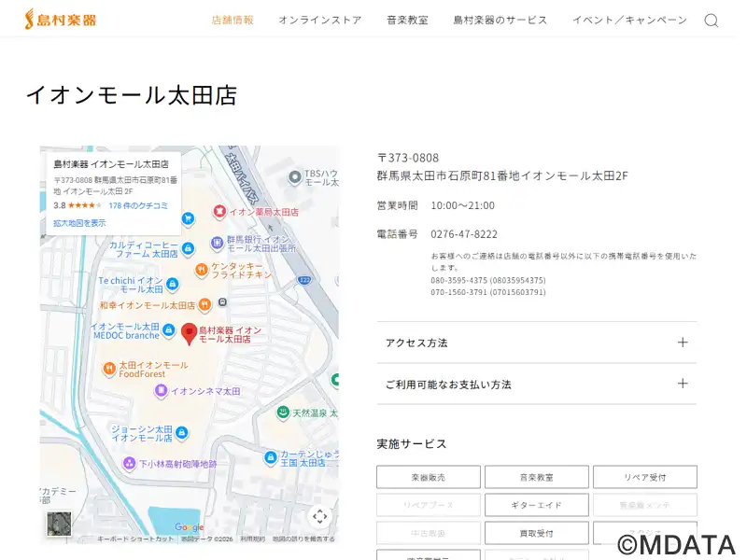Open the 178 件のクチコミ reviews link
Screen dimensions: 747x560
click(x=138, y=205)
